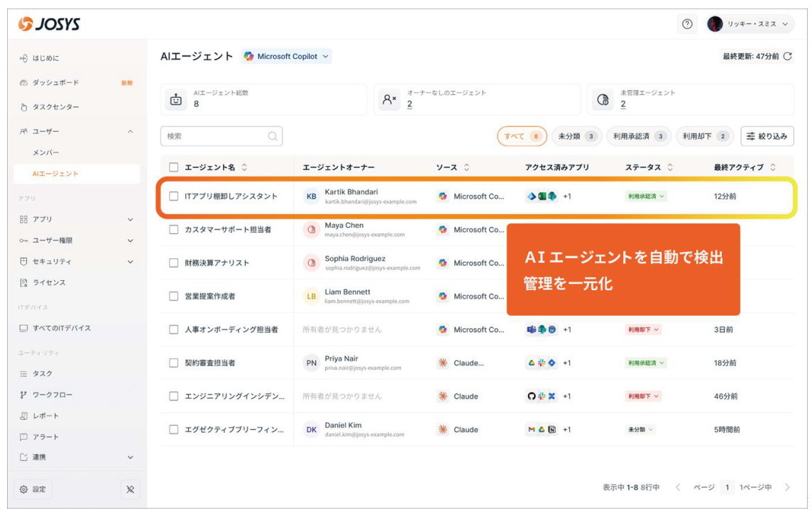Check the ITアプリ棚卸しアシスタント row checkbox

(x=174, y=196)
